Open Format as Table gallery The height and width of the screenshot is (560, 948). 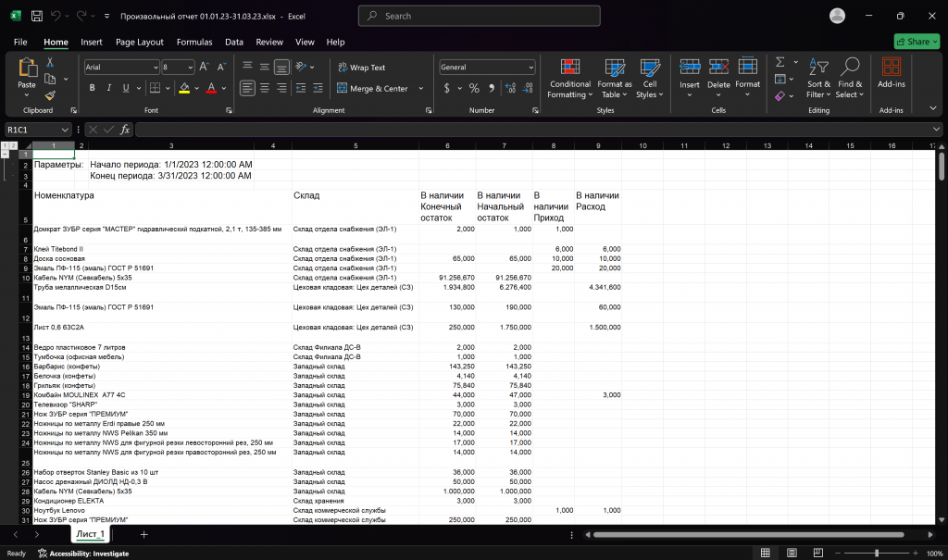615,78
